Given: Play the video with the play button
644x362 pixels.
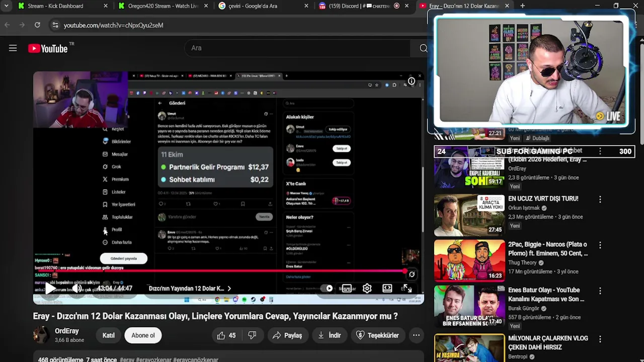Looking at the screenshot, I should (x=50, y=288).
